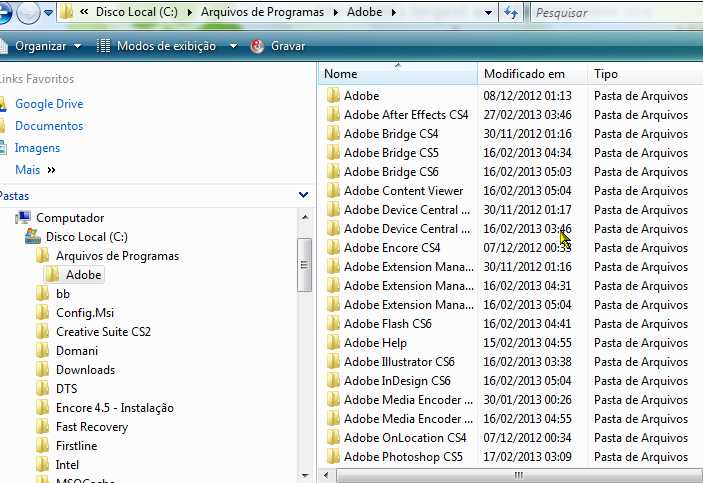The image size is (703, 483).
Task: Click the Refresh button icon
Action: click(511, 13)
